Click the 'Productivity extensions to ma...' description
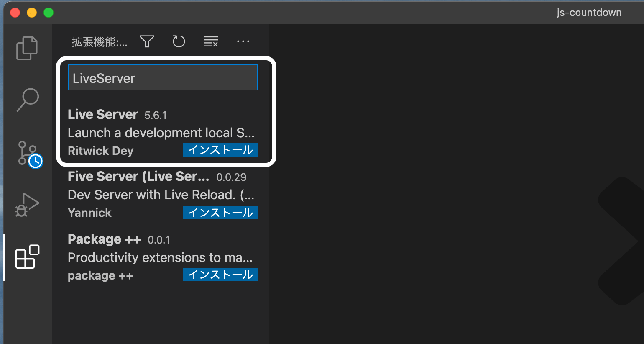 [160, 257]
